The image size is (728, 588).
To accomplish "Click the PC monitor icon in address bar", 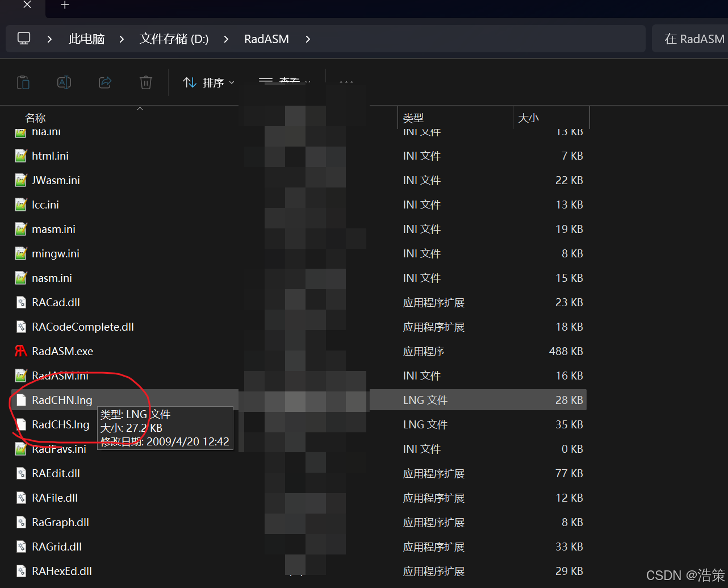I will [x=24, y=39].
